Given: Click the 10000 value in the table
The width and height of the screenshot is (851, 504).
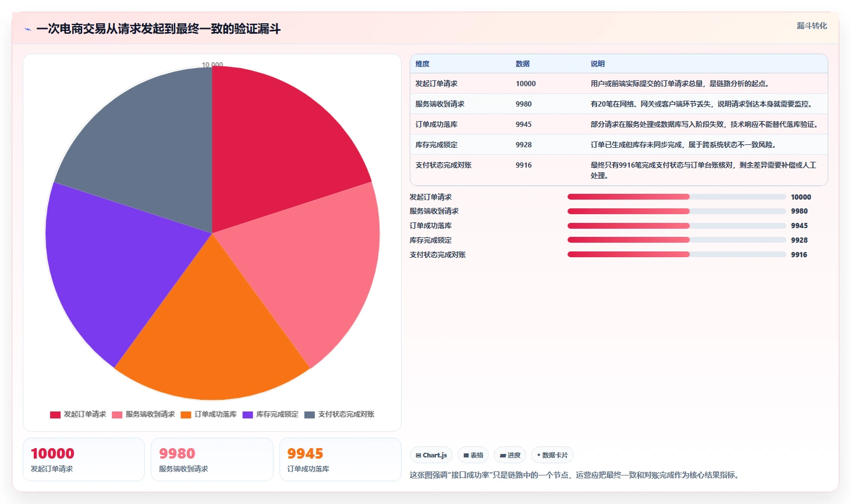Looking at the screenshot, I should point(526,84).
